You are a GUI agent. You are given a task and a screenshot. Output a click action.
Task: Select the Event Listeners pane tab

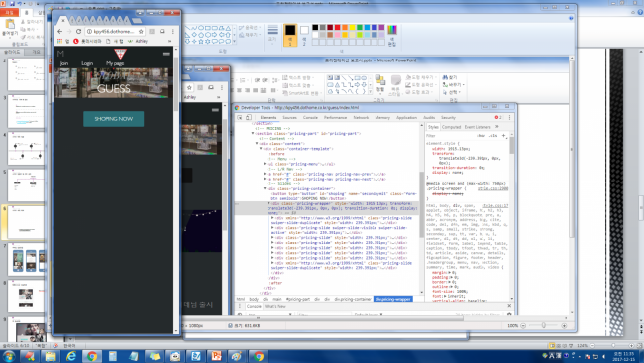pos(478,127)
